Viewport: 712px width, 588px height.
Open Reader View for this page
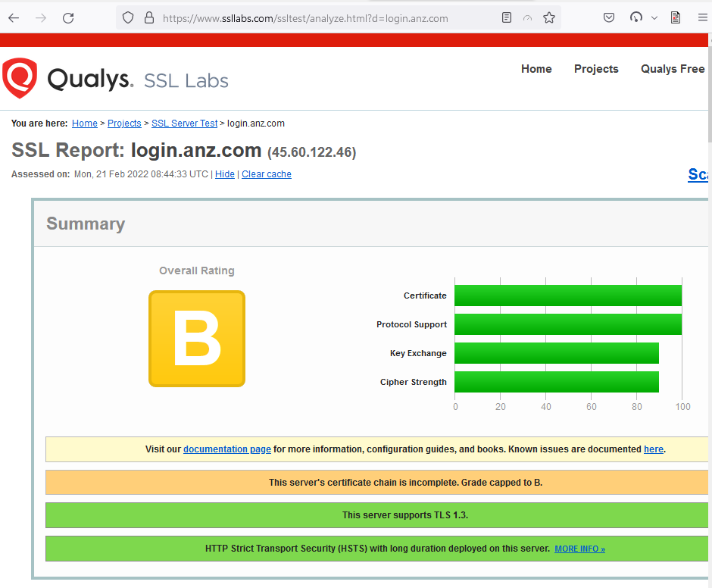coord(506,17)
